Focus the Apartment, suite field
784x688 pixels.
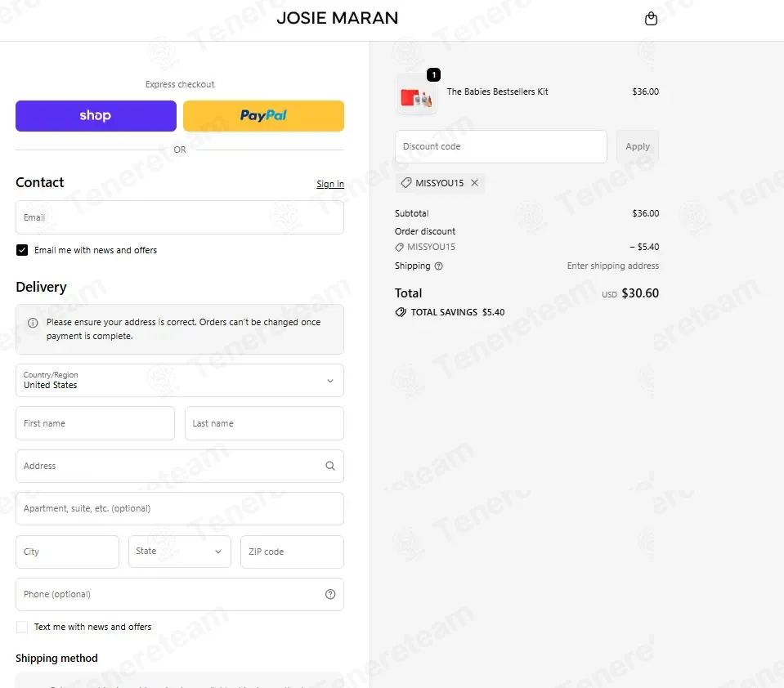click(x=180, y=508)
